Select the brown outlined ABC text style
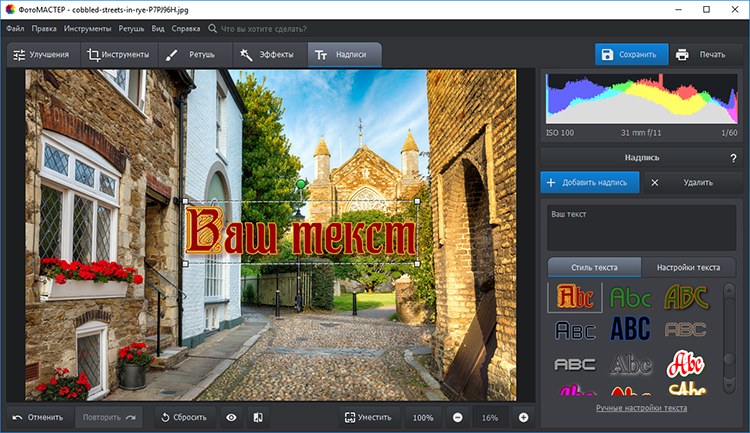Viewport: 750px width, 433px height. (x=685, y=330)
